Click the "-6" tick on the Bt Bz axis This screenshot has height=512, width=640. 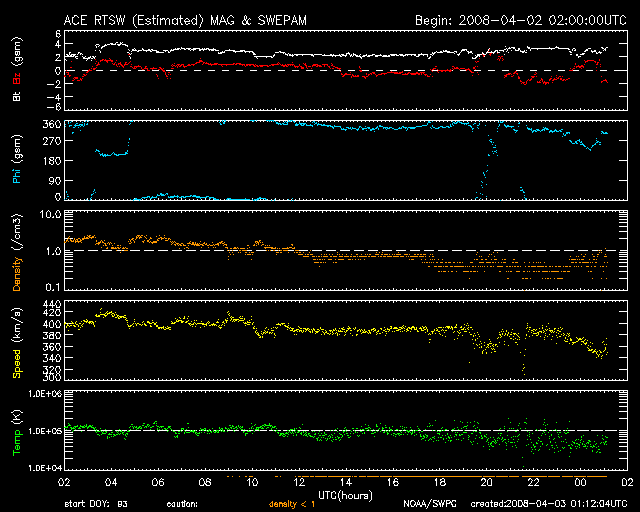[x=54, y=107]
